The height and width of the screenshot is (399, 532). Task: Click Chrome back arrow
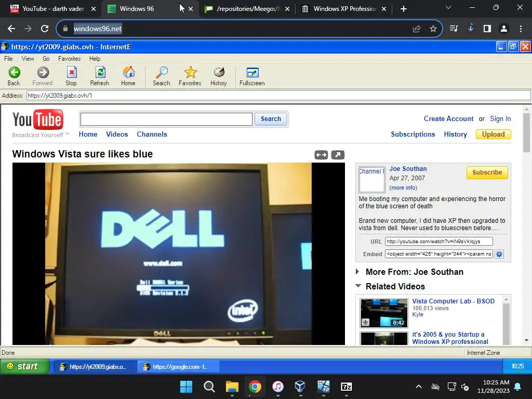click(11, 29)
